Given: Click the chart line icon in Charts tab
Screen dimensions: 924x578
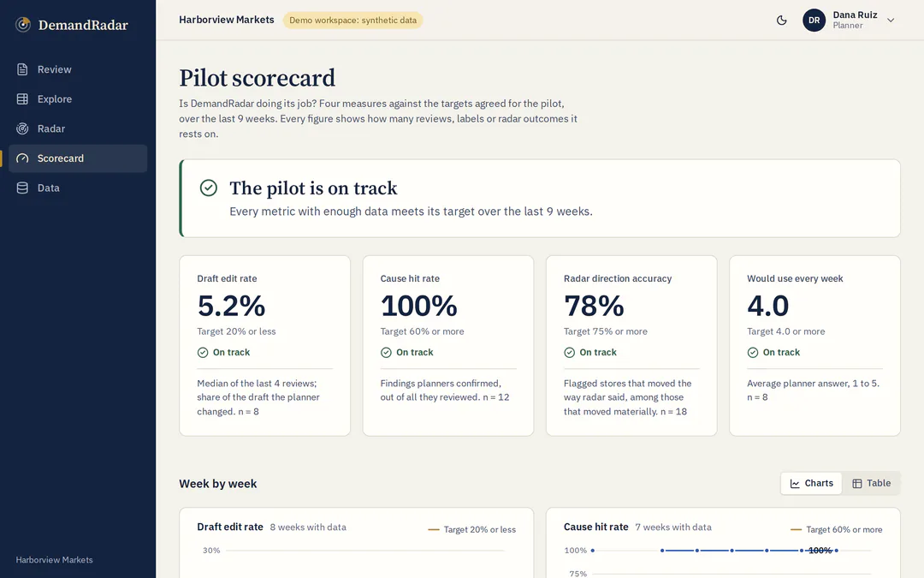Looking at the screenshot, I should [795, 484].
